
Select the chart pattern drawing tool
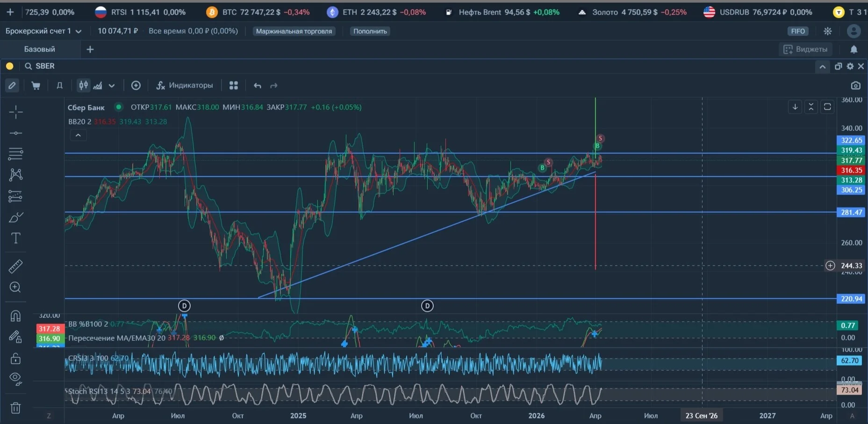[15, 175]
